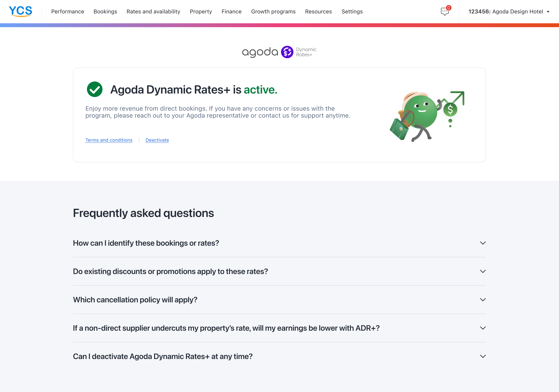Click the red notification count badge
559x392 pixels.
449,8
